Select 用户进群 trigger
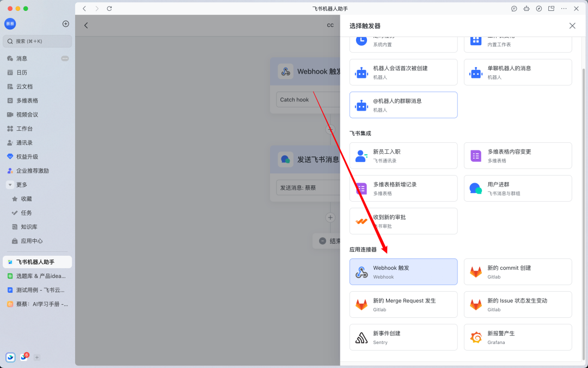588x368 pixels. pos(518,188)
